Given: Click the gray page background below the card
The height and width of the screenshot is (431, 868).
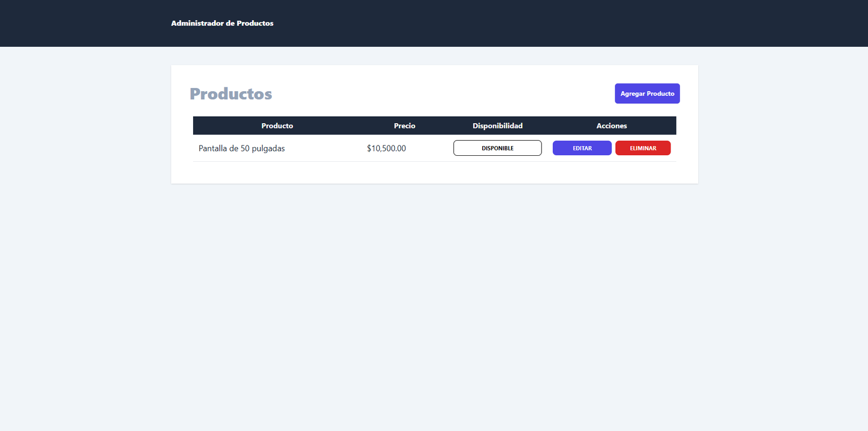Looking at the screenshot, I should (x=434, y=299).
